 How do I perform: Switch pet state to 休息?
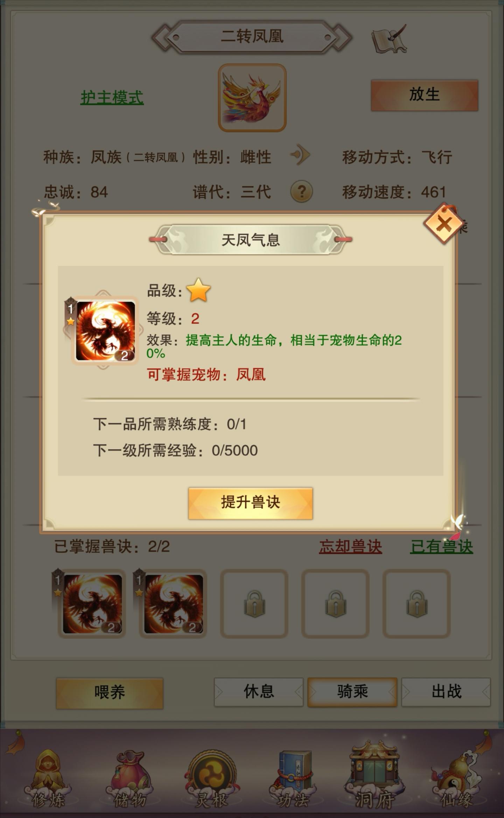tap(259, 692)
